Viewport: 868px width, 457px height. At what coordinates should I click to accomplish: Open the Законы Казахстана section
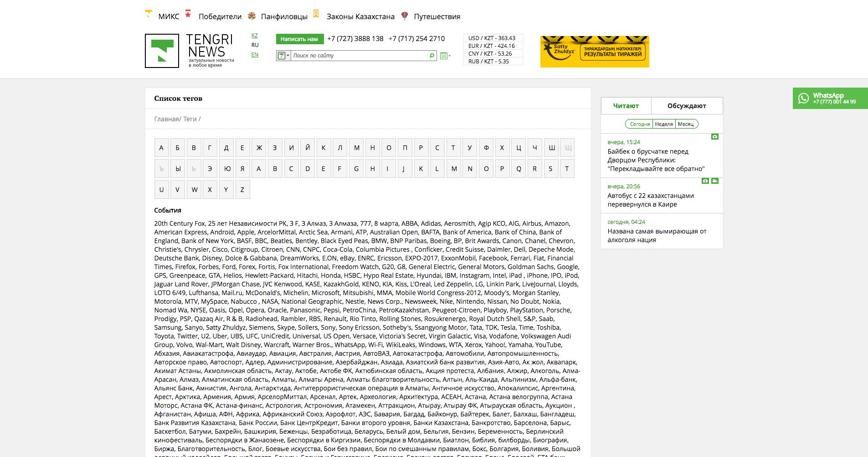tap(360, 16)
